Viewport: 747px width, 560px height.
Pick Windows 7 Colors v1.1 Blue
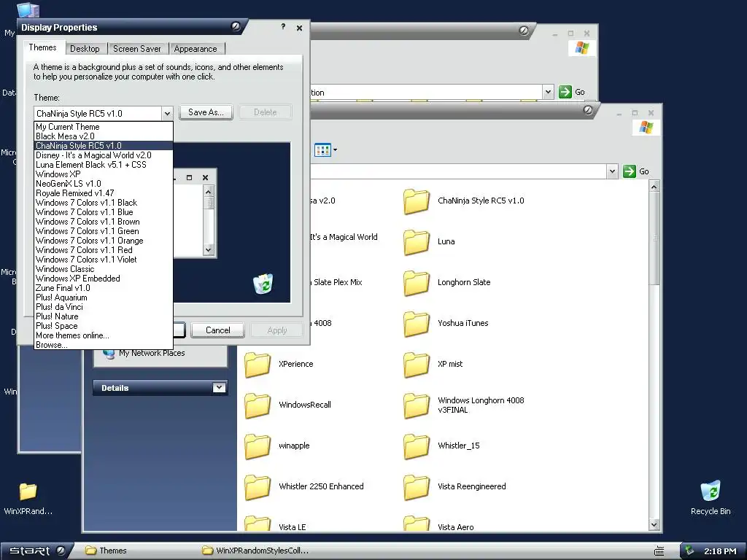tap(104, 212)
